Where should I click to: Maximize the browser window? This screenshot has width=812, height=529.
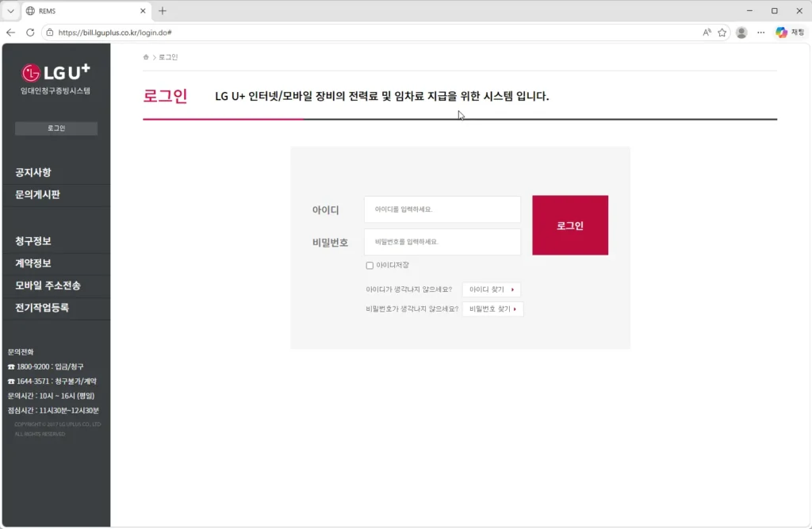pos(775,11)
